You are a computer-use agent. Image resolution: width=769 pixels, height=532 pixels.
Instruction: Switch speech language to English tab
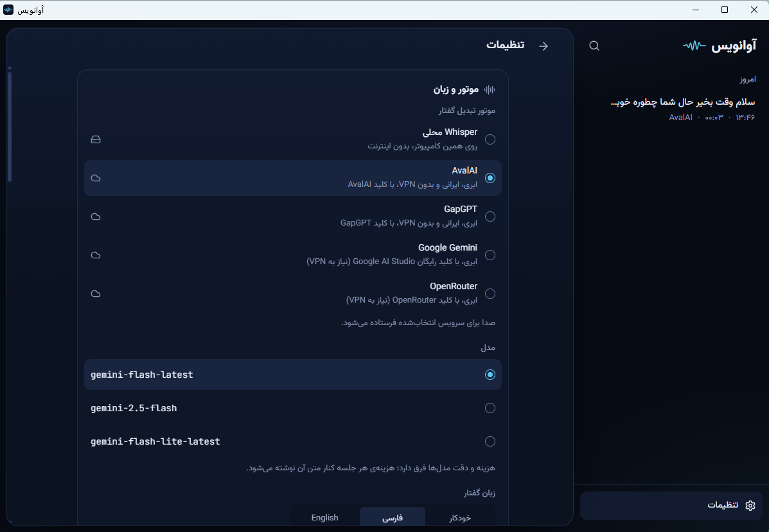(x=324, y=517)
